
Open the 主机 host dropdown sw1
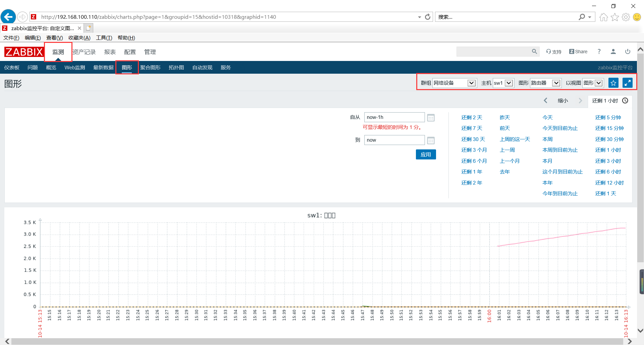point(503,83)
